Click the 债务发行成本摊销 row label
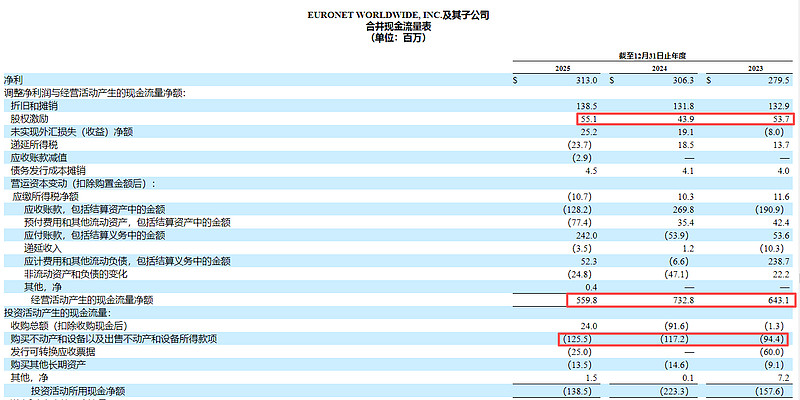Image resolution: width=800 pixels, height=400 pixels. pyautogui.click(x=48, y=171)
